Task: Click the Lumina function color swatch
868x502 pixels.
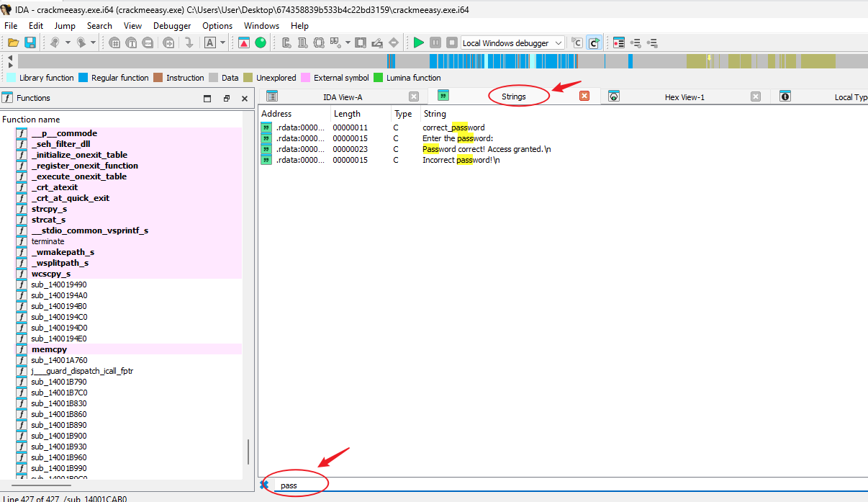Action: (x=378, y=78)
